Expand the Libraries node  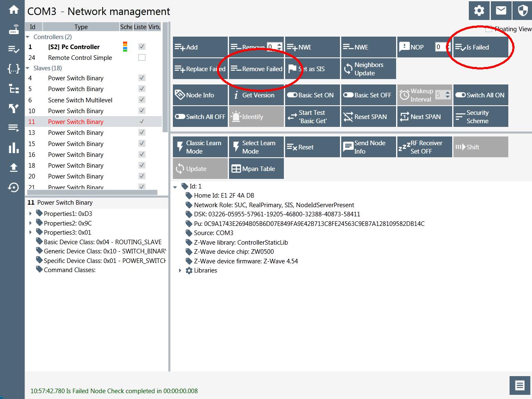[180, 270]
